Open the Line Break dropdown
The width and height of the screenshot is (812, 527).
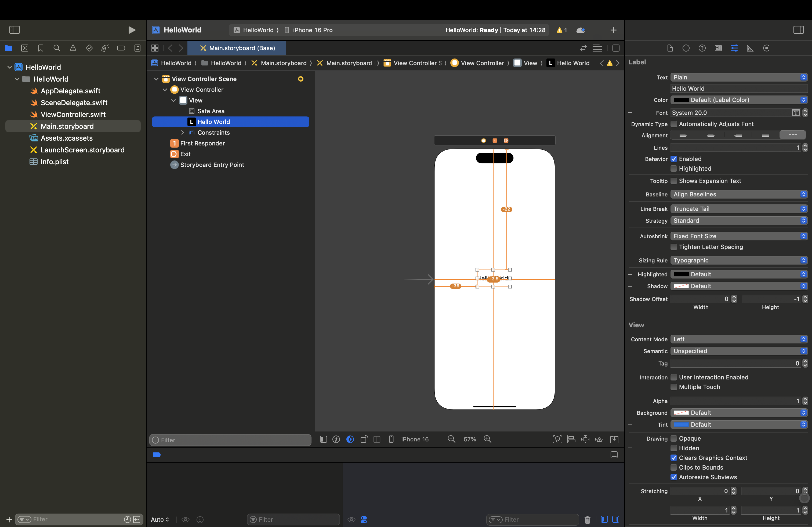(739, 208)
